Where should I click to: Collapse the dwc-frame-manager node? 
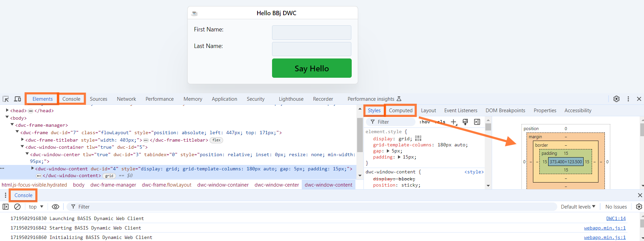(12, 124)
